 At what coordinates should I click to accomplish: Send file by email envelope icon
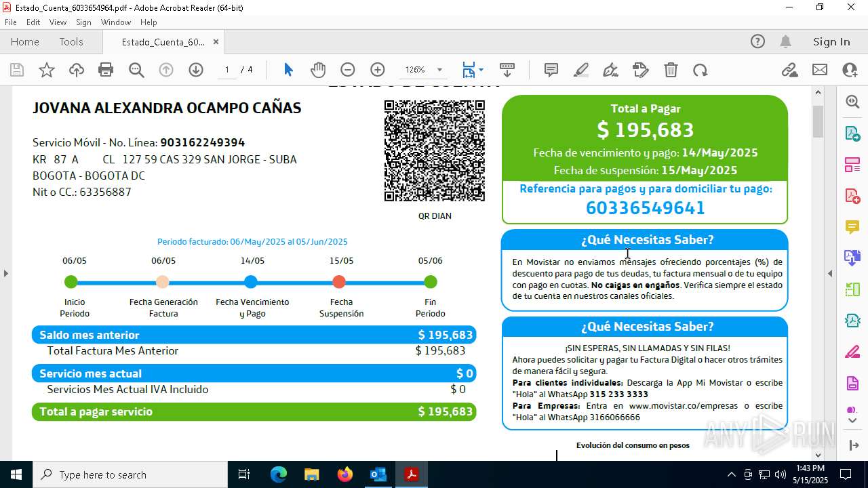tap(820, 70)
